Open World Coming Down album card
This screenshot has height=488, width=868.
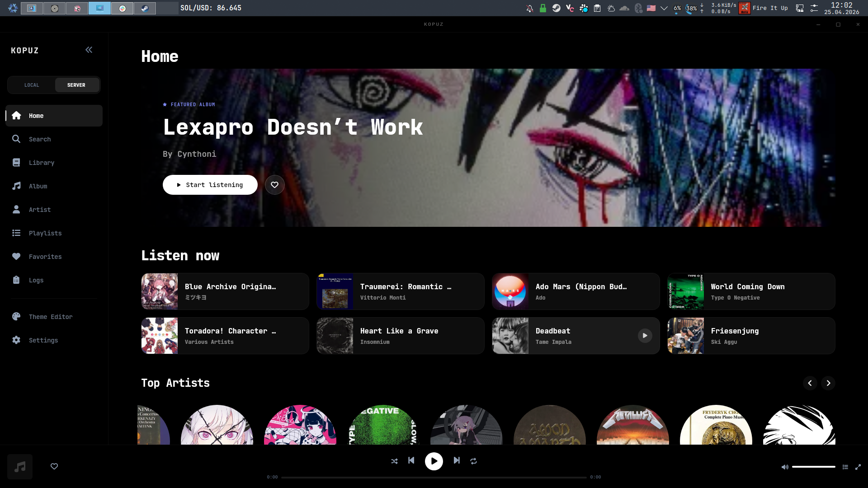click(x=751, y=291)
